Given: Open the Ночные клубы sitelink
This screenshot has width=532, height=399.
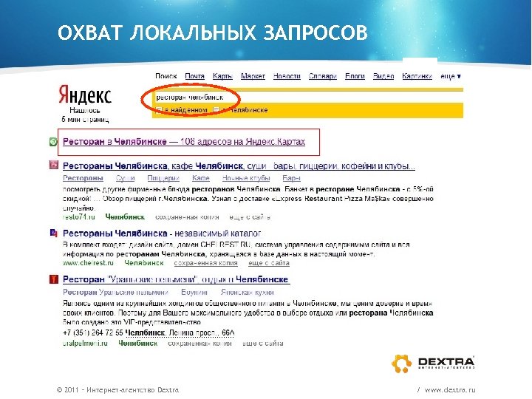Looking at the screenshot, I should click(x=246, y=178).
